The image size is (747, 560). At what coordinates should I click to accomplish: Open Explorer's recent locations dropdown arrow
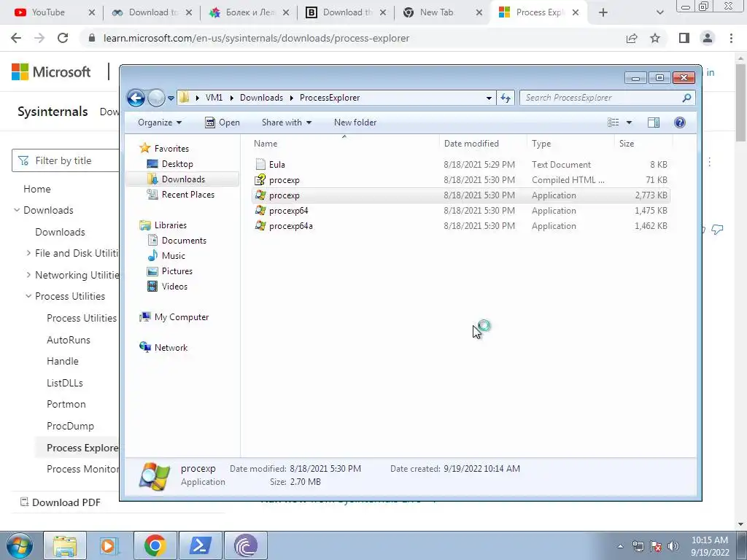click(x=171, y=98)
